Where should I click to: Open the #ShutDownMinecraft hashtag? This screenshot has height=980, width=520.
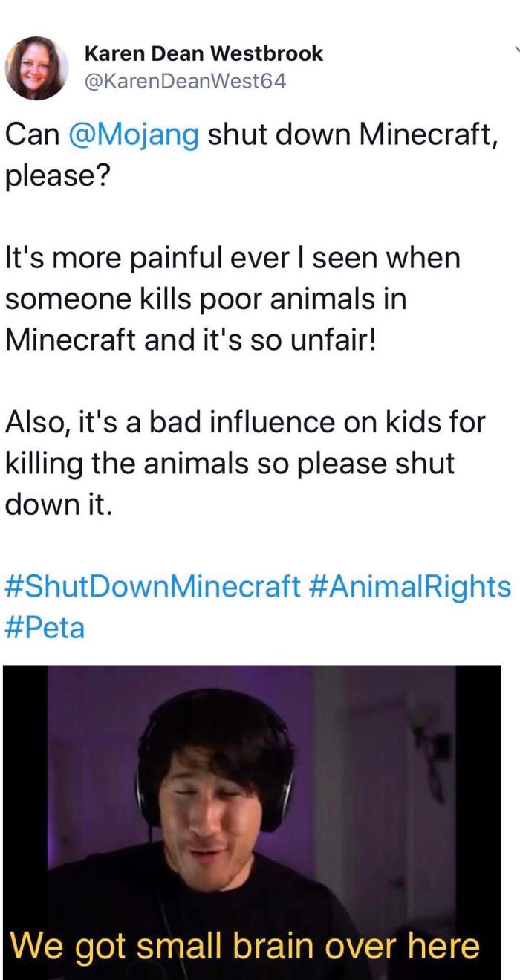[x=152, y=587]
